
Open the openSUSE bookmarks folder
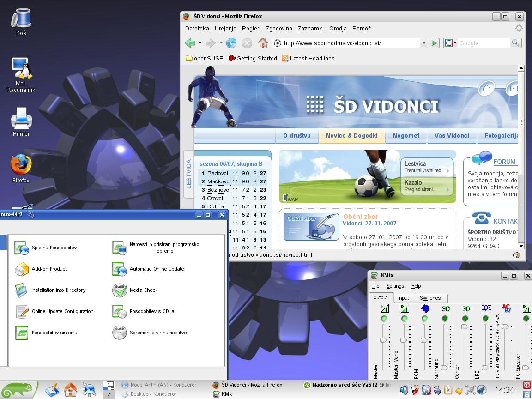coord(204,58)
